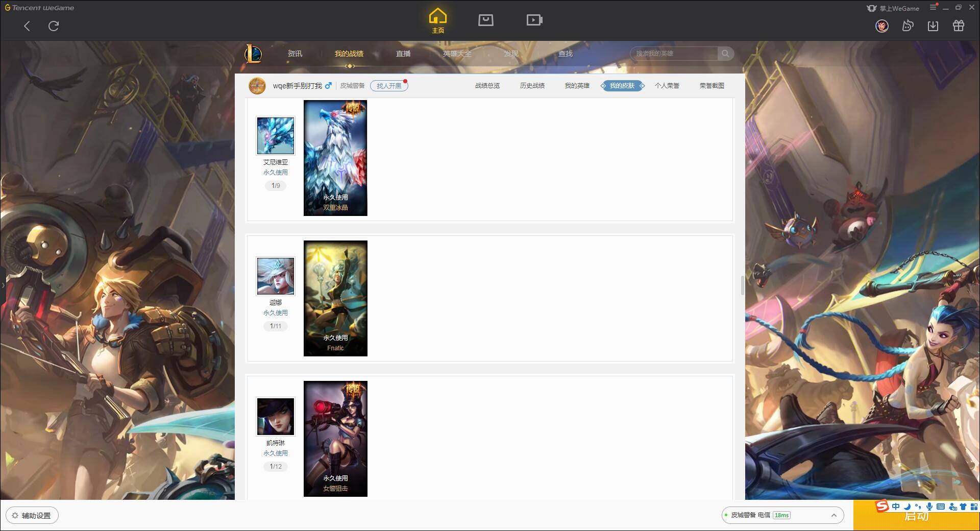
Task: Click the 迦娜 champion name
Action: coord(276,303)
